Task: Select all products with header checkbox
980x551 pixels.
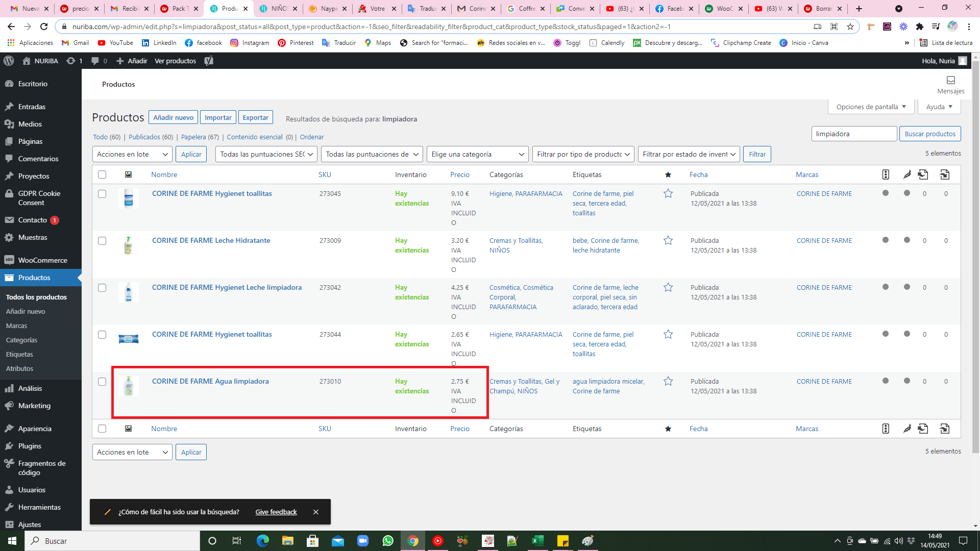Action: pos(102,174)
